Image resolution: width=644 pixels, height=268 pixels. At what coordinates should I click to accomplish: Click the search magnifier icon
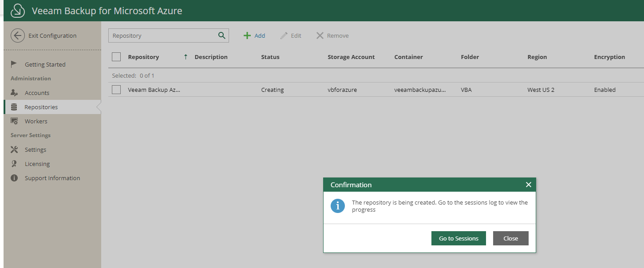click(222, 35)
